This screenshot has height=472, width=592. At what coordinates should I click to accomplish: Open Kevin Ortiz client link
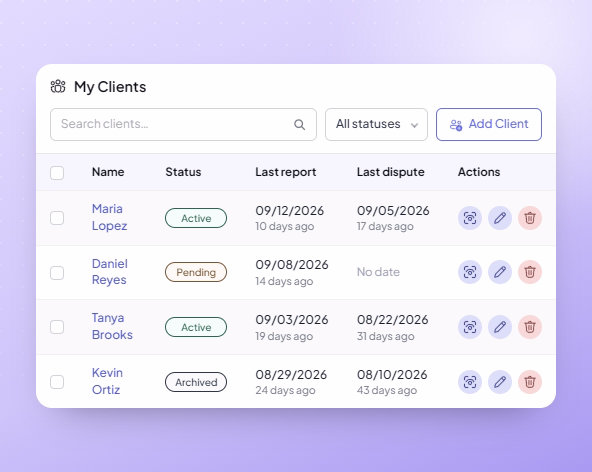tap(107, 381)
